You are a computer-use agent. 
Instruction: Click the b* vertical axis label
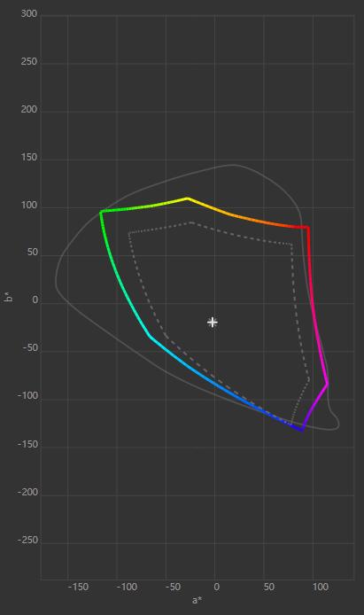pyautogui.click(x=8, y=297)
